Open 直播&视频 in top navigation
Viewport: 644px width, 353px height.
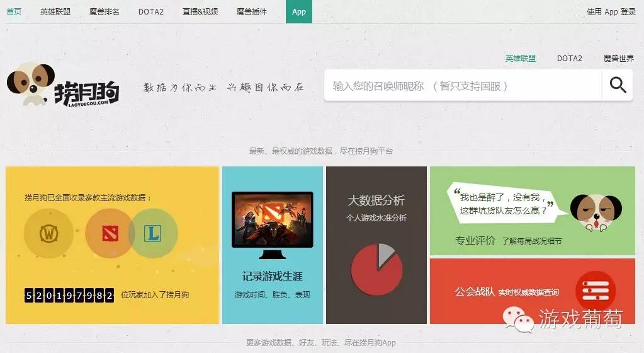(200, 12)
